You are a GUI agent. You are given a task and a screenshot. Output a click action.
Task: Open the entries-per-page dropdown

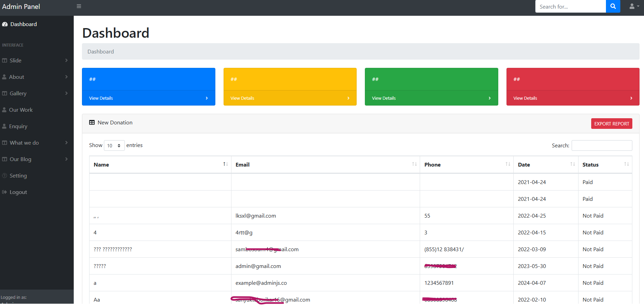pos(114,146)
